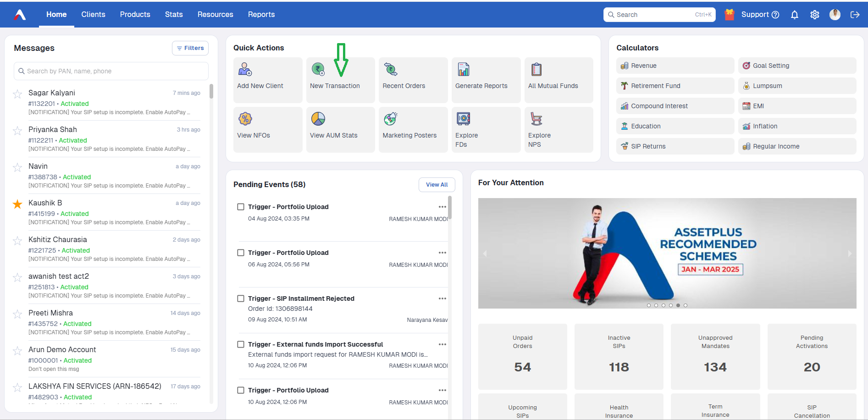Screen dimensions: 868x420
Task: Open the message Filters dropdown
Action: point(190,48)
